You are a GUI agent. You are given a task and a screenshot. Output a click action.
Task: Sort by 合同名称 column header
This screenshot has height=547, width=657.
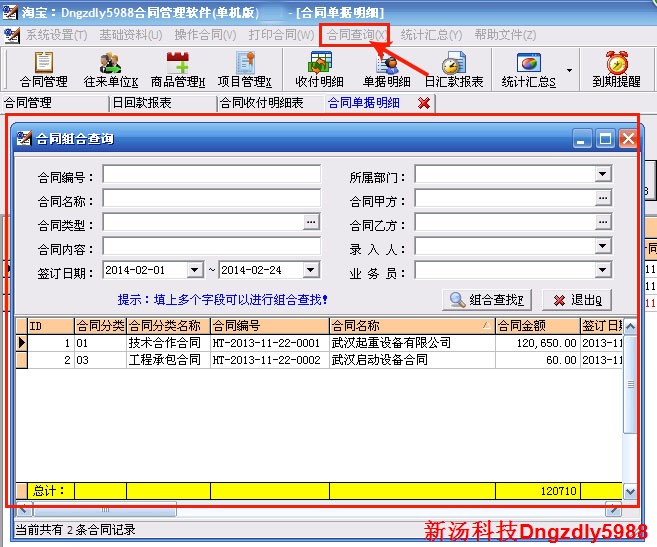(412, 326)
